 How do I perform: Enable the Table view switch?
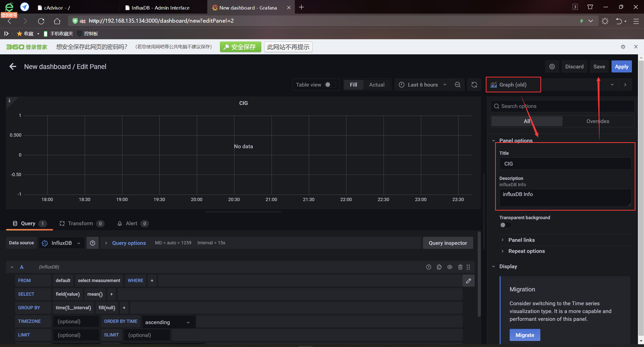pos(330,85)
